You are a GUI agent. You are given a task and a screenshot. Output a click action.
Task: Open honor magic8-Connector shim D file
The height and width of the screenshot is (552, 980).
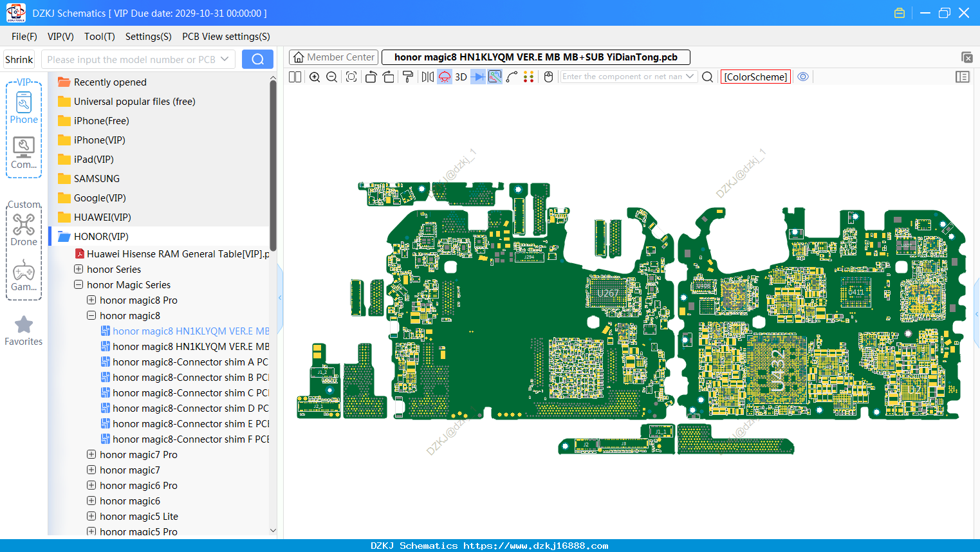click(185, 408)
